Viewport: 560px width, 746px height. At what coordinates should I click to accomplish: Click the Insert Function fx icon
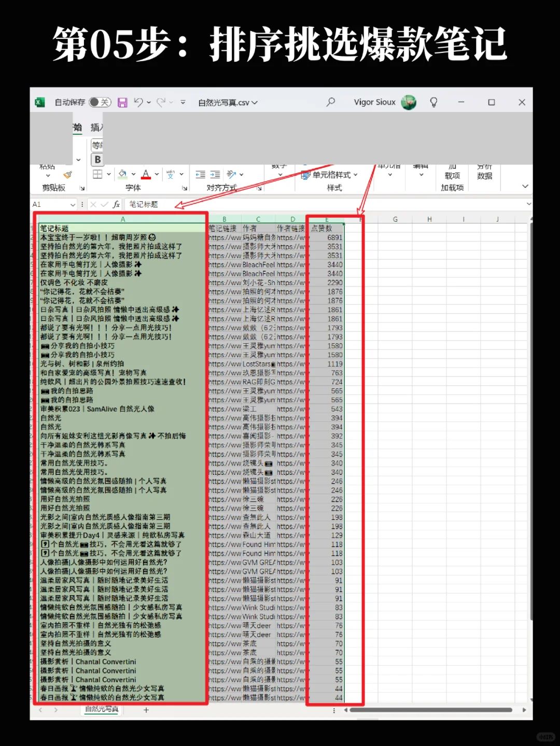coord(116,204)
